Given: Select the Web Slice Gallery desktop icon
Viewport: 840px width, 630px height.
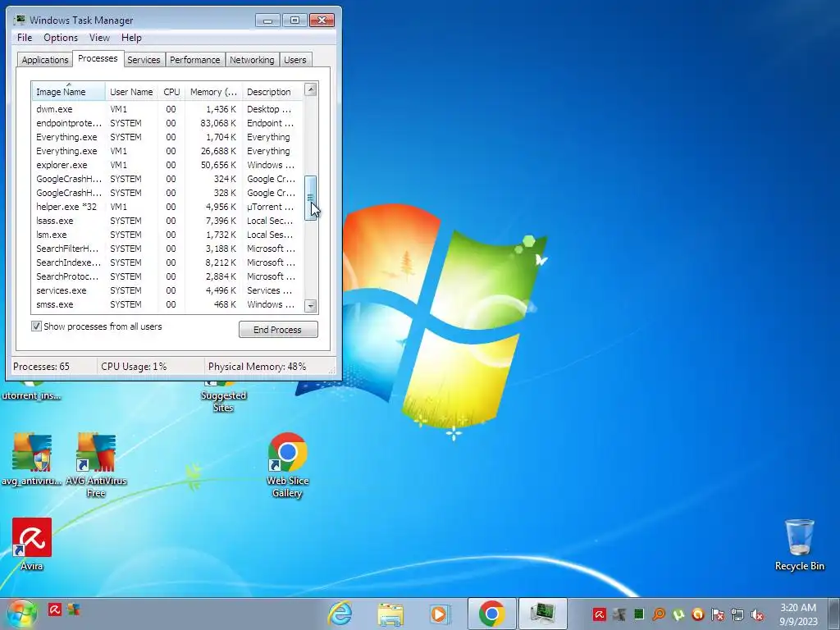Looking at the screenshot, I should pos(288,465).
